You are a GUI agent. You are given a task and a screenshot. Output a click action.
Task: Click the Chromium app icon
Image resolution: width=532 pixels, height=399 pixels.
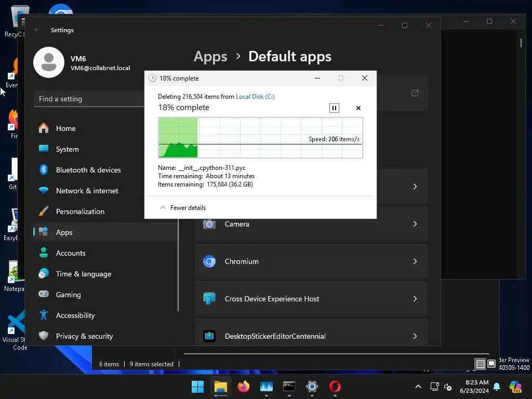tap(209, 261)
